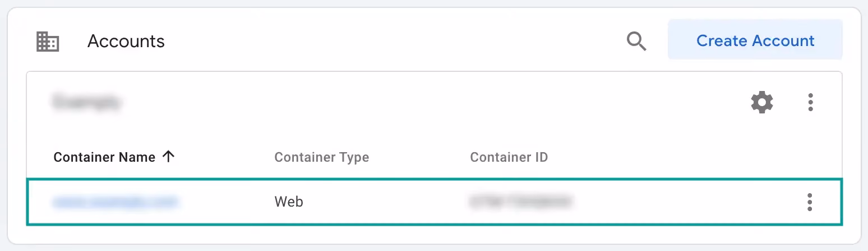Click the Web container type cell

(x=289, y=202)
